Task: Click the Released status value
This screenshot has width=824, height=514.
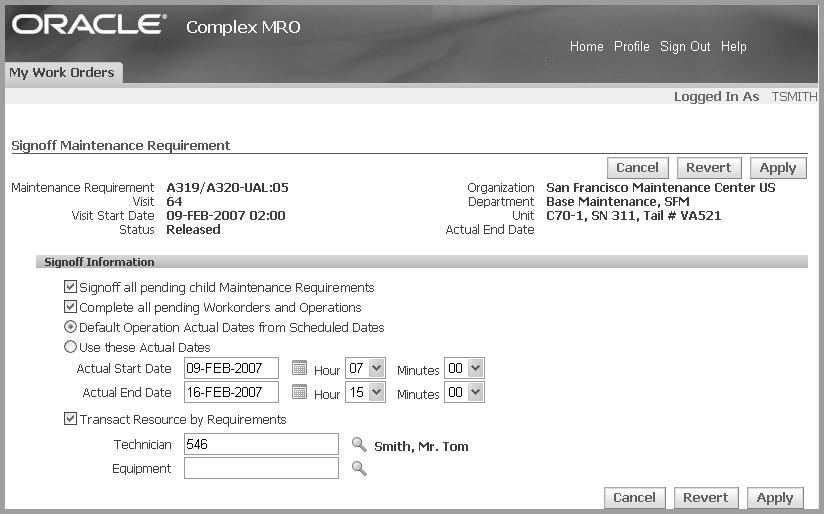Action: 193,230
